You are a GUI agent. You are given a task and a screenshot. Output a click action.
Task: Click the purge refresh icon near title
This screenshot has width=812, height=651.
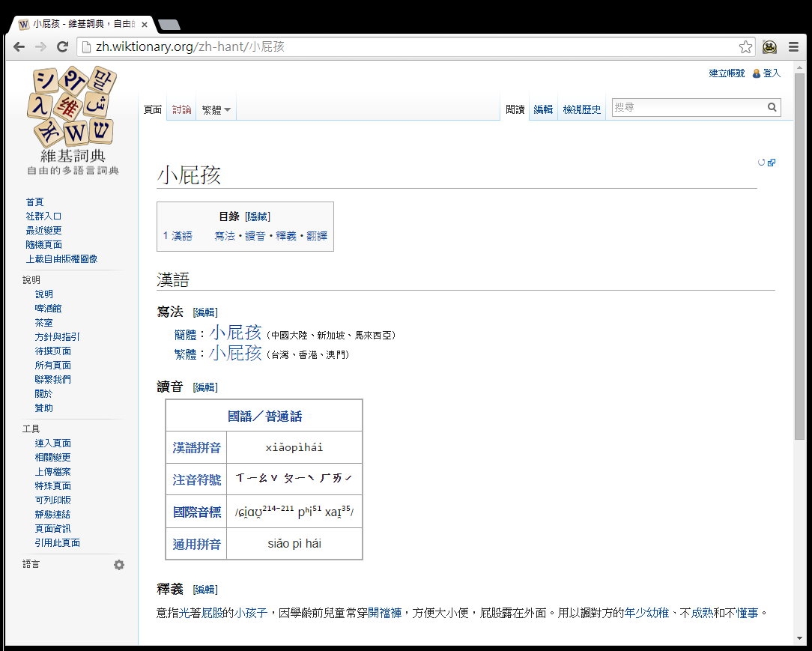pyautogui.click(x=761, y=162)
